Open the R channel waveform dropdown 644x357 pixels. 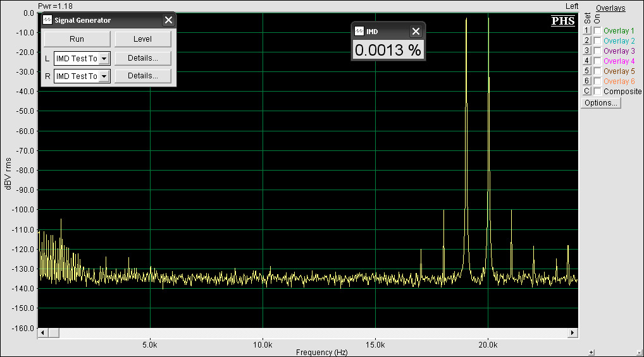104,76
